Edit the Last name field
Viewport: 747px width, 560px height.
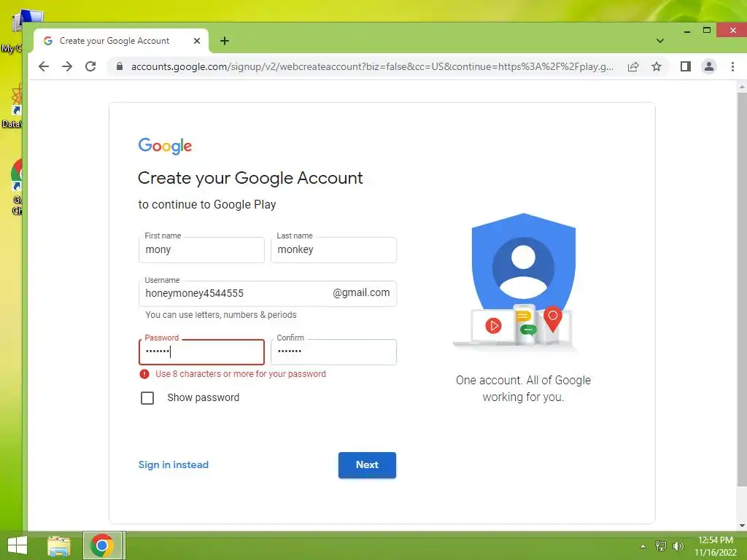coord(333,250)
